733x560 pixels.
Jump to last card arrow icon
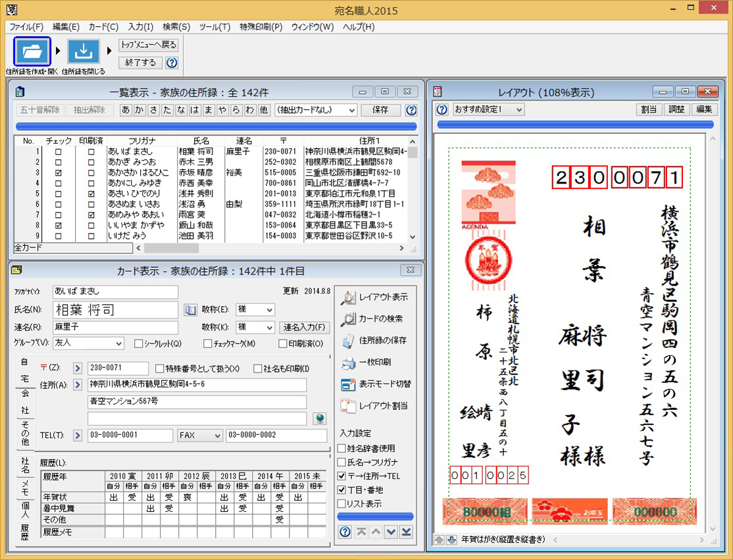[406, 532]
